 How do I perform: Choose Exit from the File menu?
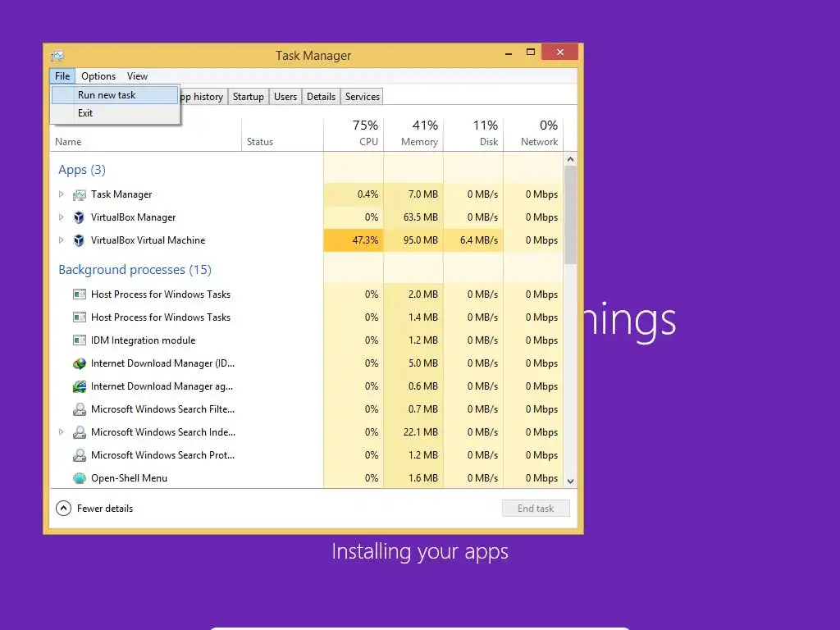pos(115,113)
